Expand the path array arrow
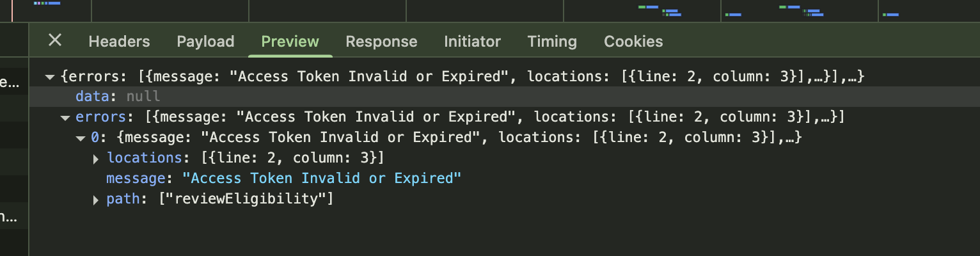The image size is (980, 256). (96, 200)
